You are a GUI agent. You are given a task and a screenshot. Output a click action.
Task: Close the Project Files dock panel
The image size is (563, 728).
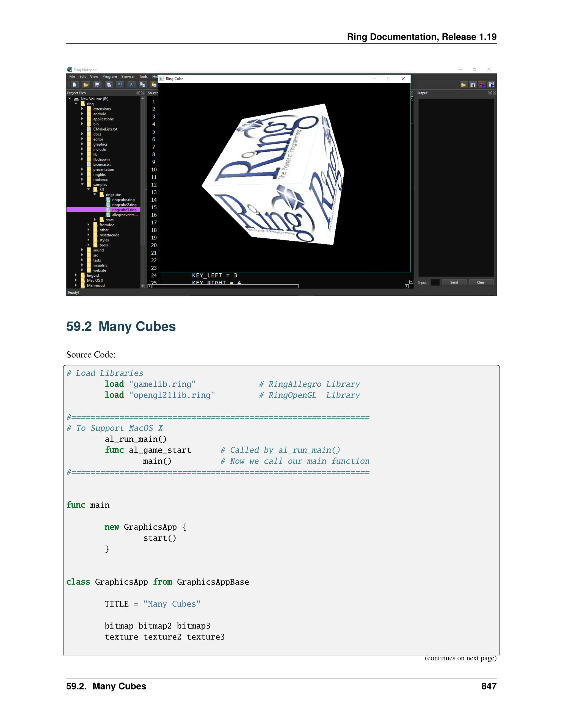[x=143, y=93]
